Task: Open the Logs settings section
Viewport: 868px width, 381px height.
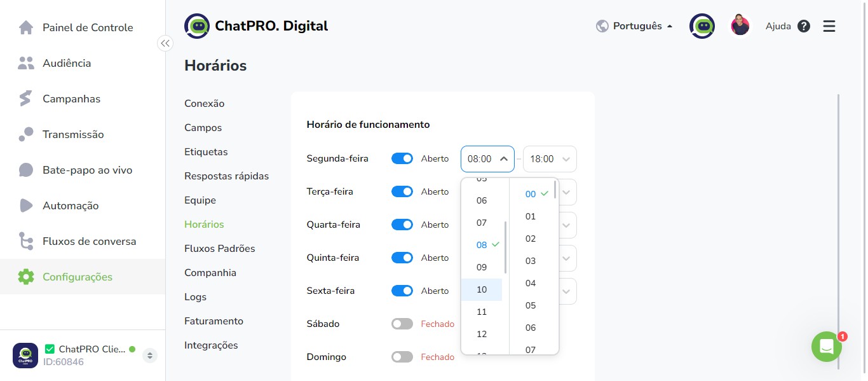Action: point(195,297)
